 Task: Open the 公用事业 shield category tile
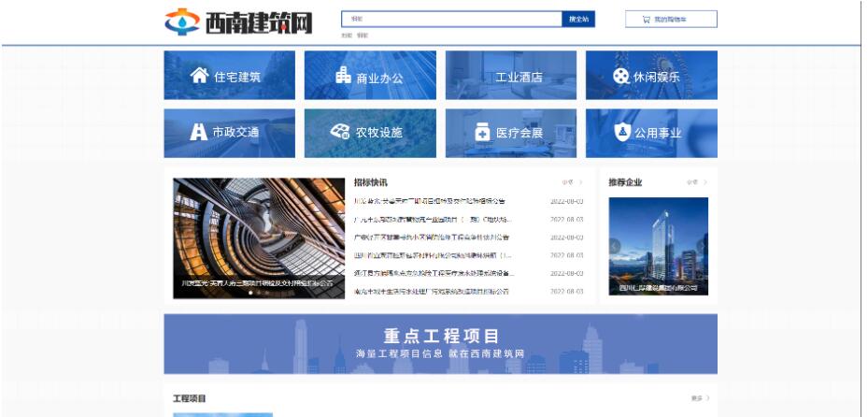point(651,133)
